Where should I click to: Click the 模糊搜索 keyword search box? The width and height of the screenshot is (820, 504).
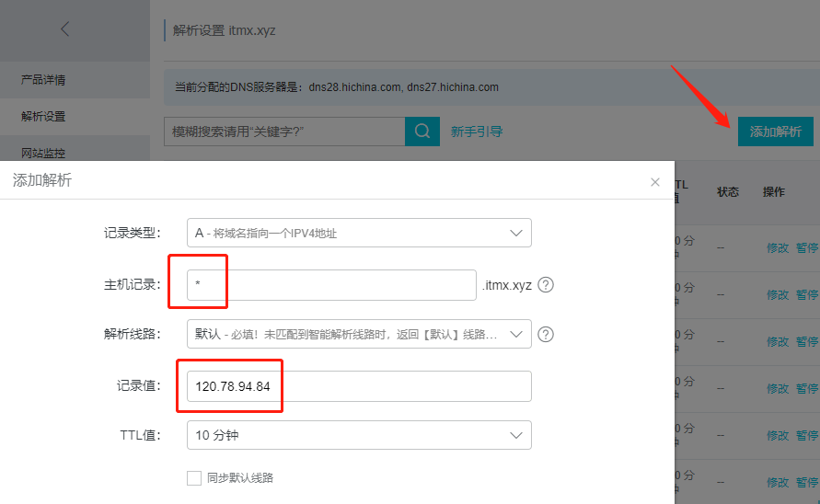[284, 132]
